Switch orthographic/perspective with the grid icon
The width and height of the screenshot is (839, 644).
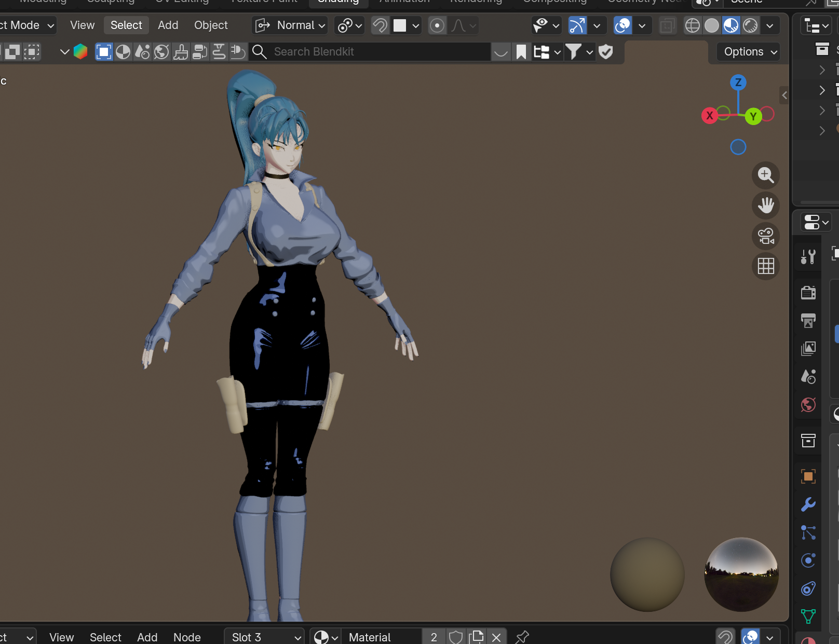(766, 266)
